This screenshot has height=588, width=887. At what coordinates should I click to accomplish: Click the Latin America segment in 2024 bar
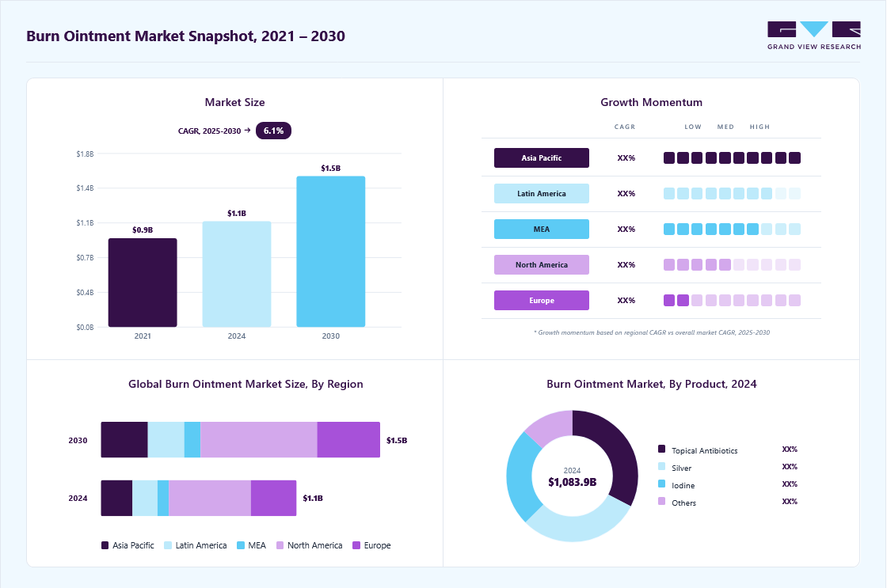[145, 498]
